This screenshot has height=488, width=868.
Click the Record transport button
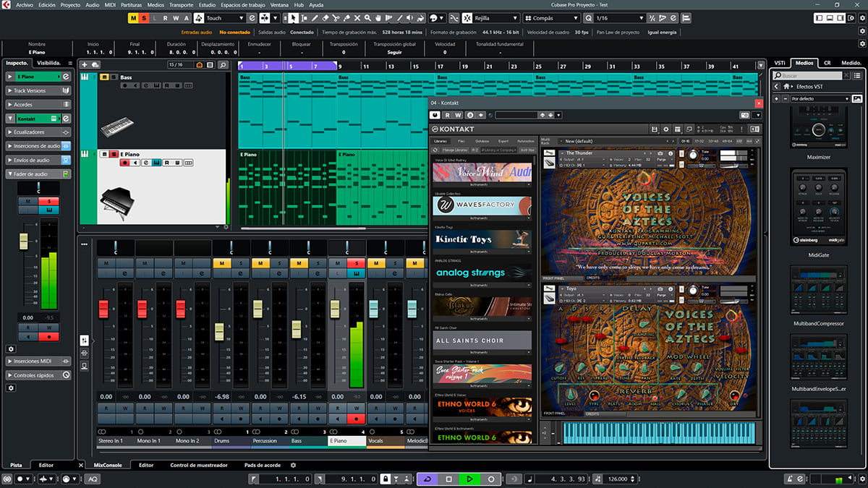click(490, 479)
